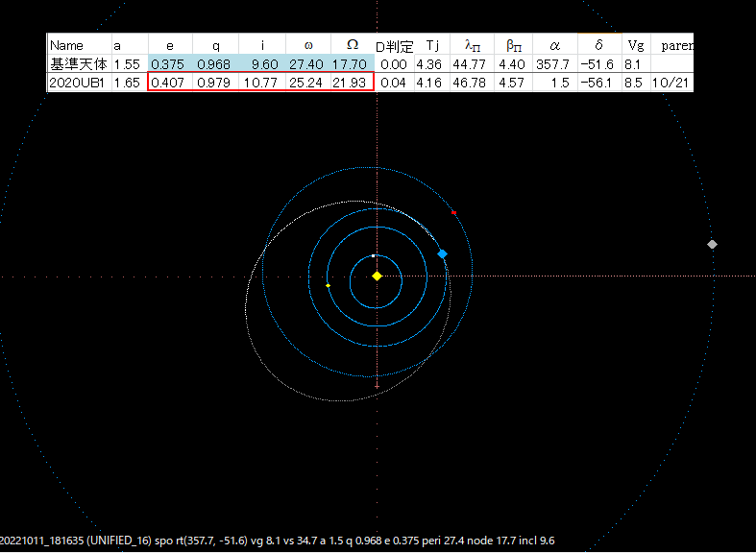Click the 4.16 Tj cell
Viewport: 756px width, 553px height.
coord(432,83)
